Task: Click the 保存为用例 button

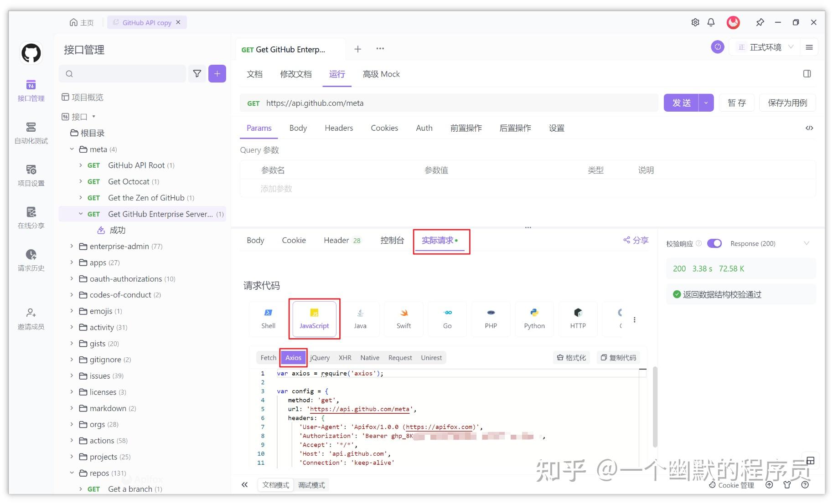Action: 787,103
